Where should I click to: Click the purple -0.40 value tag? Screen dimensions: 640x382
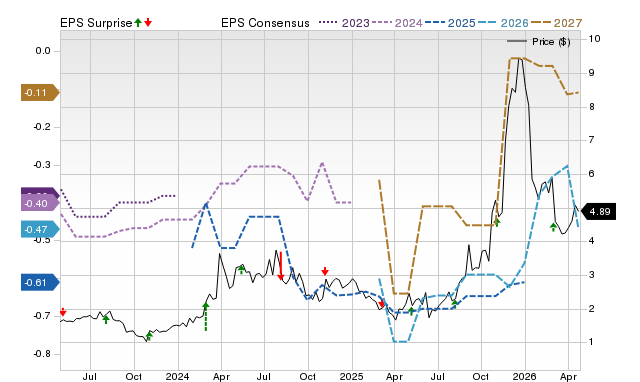click(x=40, y=203)
